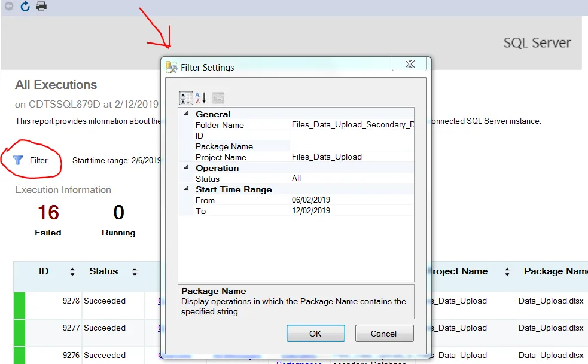Click the Package Name column header
Screen dimensions: 588x364
[x=556, y=271]
